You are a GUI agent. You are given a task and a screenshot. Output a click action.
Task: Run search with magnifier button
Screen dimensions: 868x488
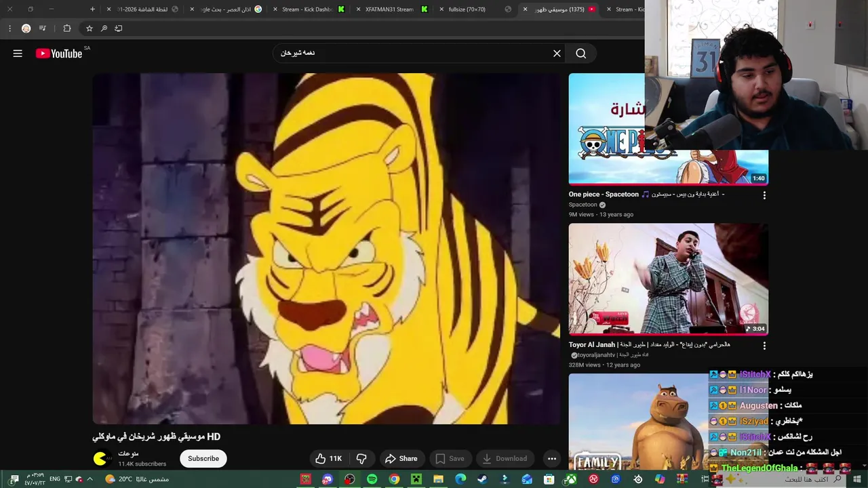click(581, 54)
